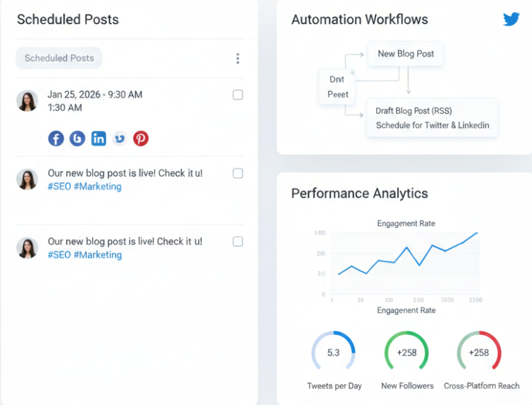Click the #Marketing hashtag in the bottom post

98,255
